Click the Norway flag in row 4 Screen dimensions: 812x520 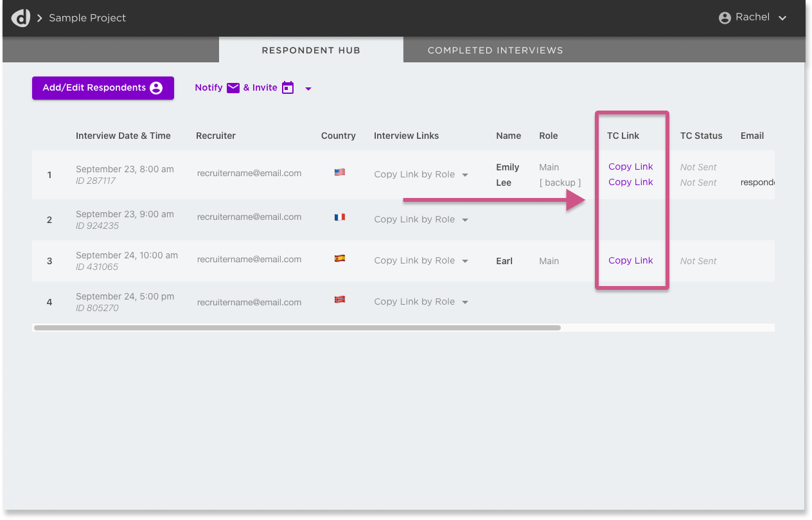[340, 300]
